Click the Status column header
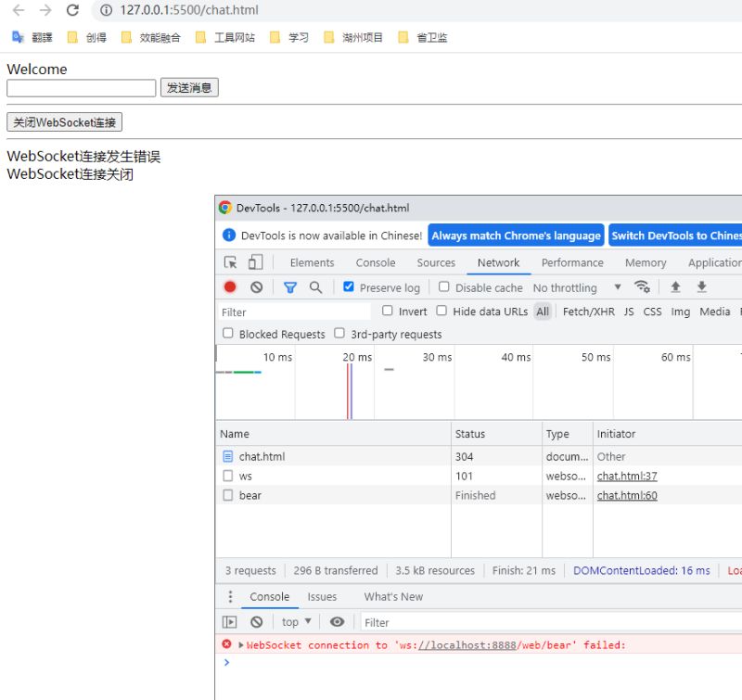 pos(496,434)
